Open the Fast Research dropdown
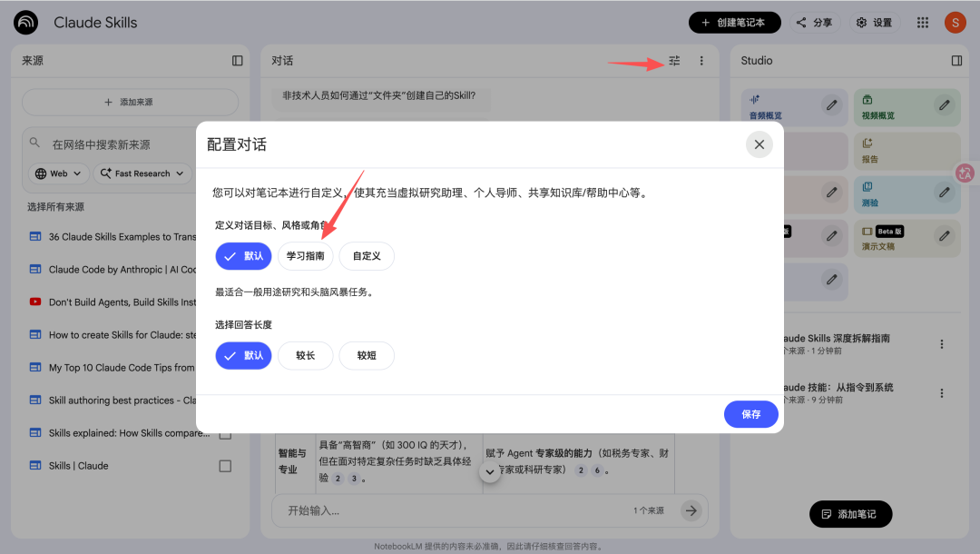 click(x=142, y=173)
